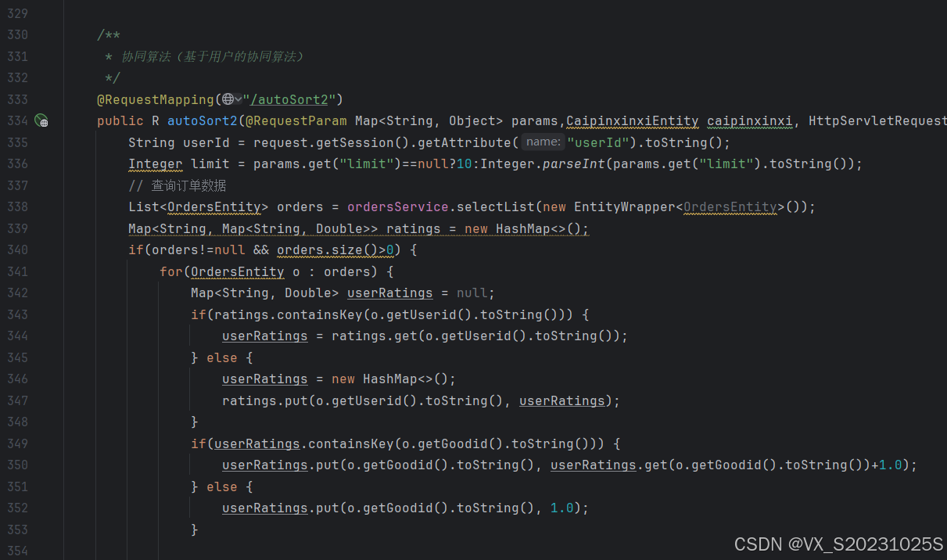Click the else keyword on line 345

point(222,357)
